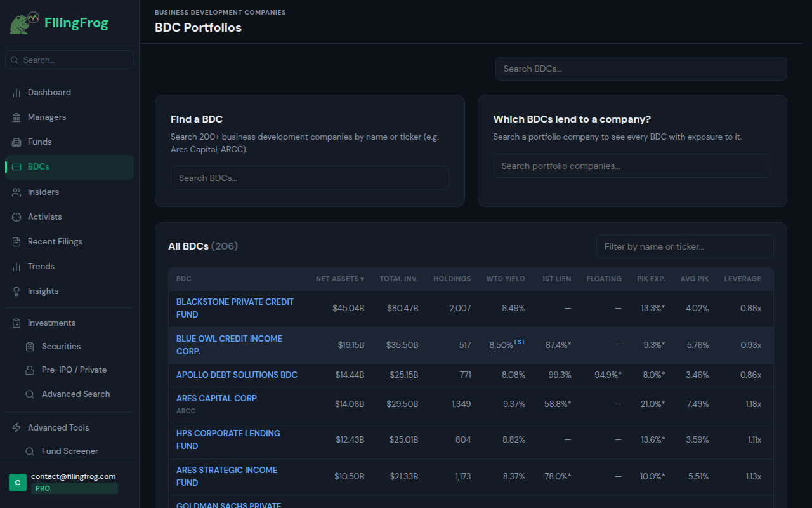The image size is (812, 508).
Task: Click the top Search BDCs field
Action: pyautogui.click(x=641, y=69)
